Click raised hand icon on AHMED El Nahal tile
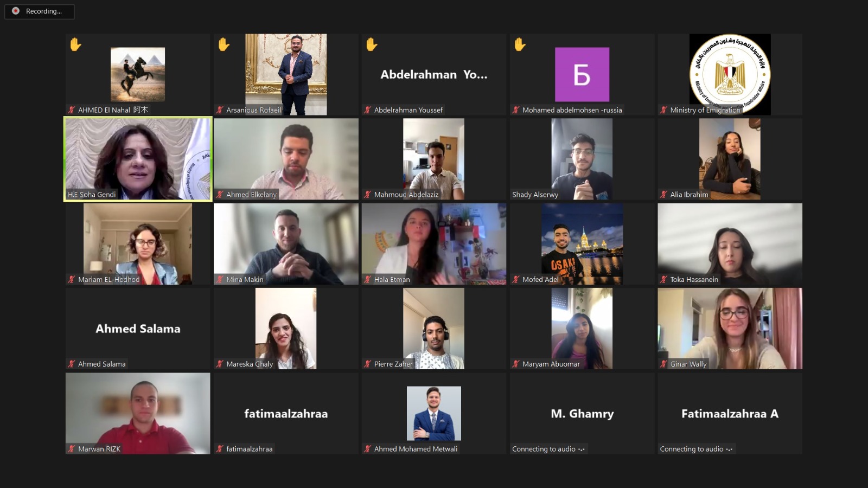 75,44
